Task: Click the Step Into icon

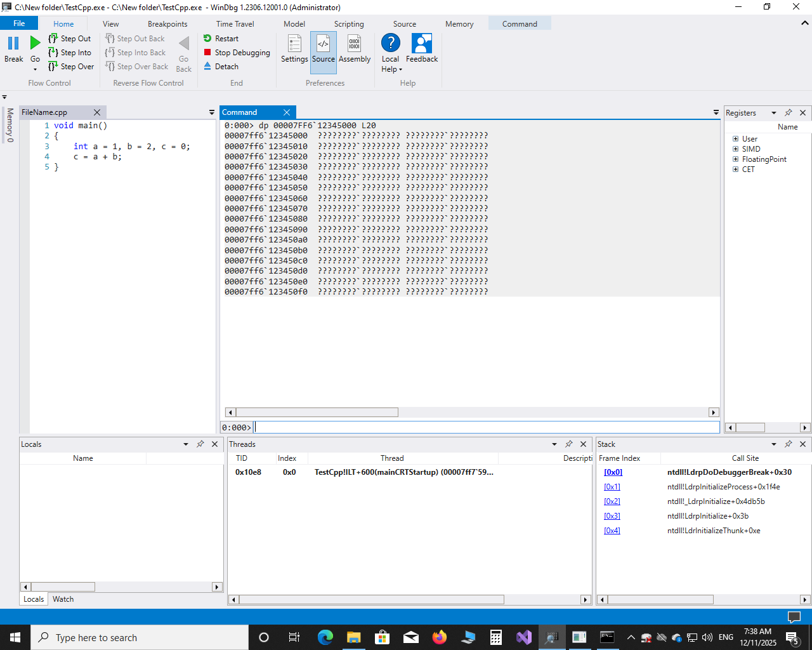Action: pos(53,53)
